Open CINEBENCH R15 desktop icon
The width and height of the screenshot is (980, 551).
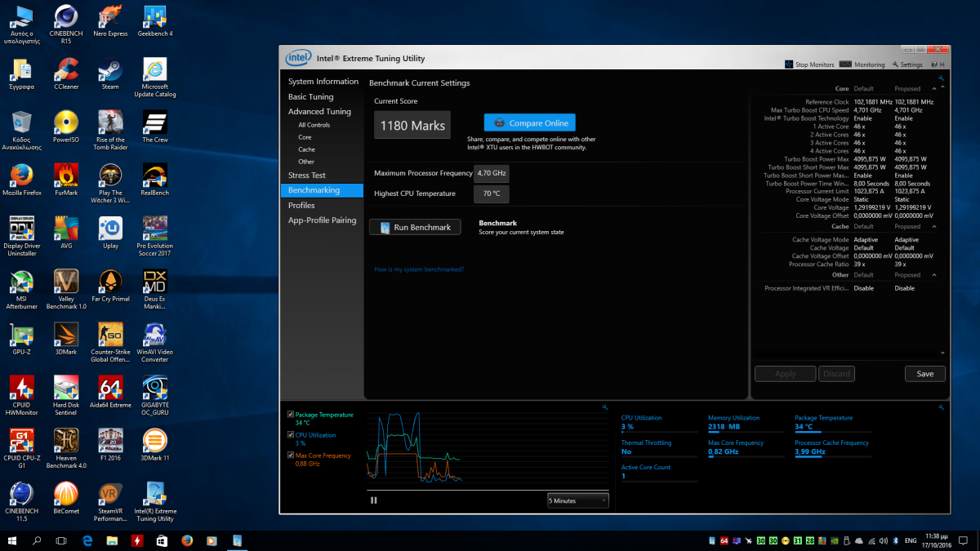pyautogui.click(x=66, y=24)
